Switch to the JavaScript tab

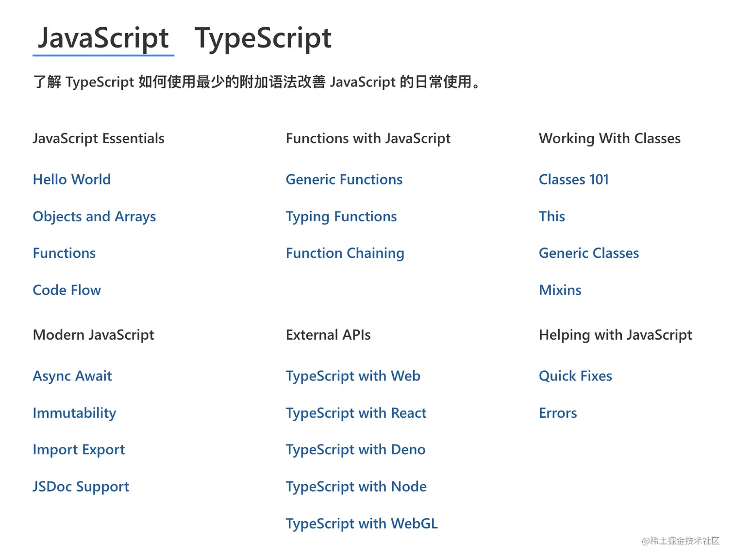tap(103, 39)
